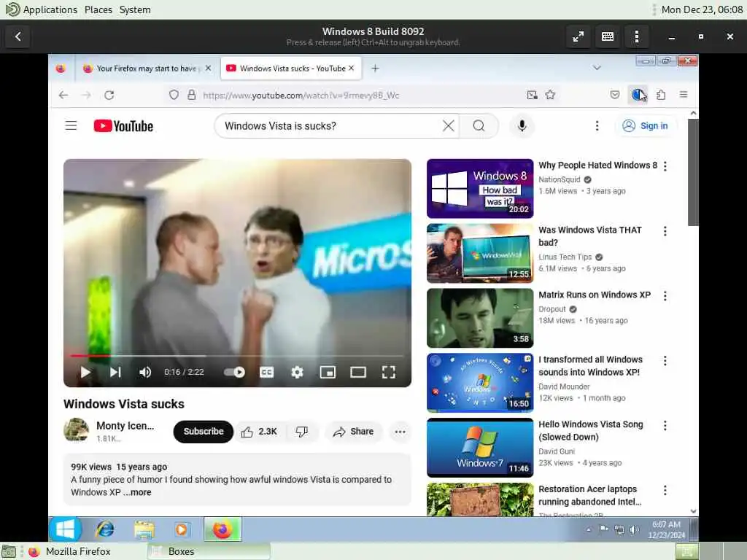This screenshot has height=560, width=747.
Task: Switch to Your Firefox may start tab
Action: click(147, 68)
